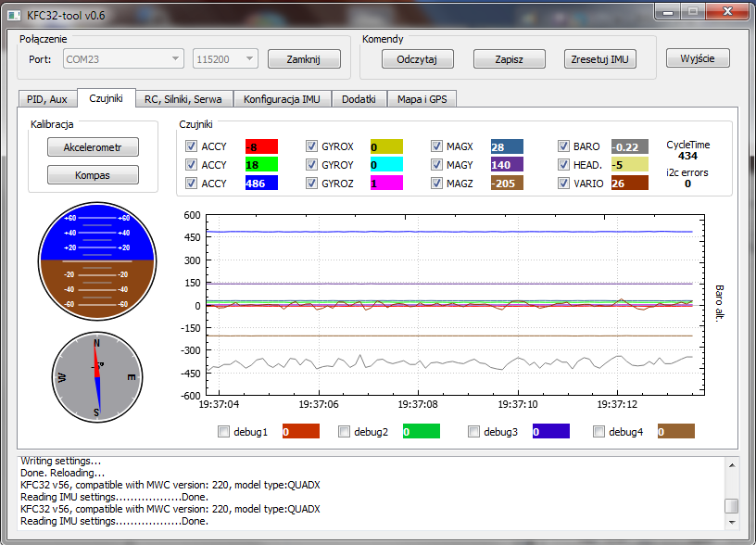756x545 pixels.
Task: Uncheck the GYROX sensor checkbox
Action: [x=312, y=146]
